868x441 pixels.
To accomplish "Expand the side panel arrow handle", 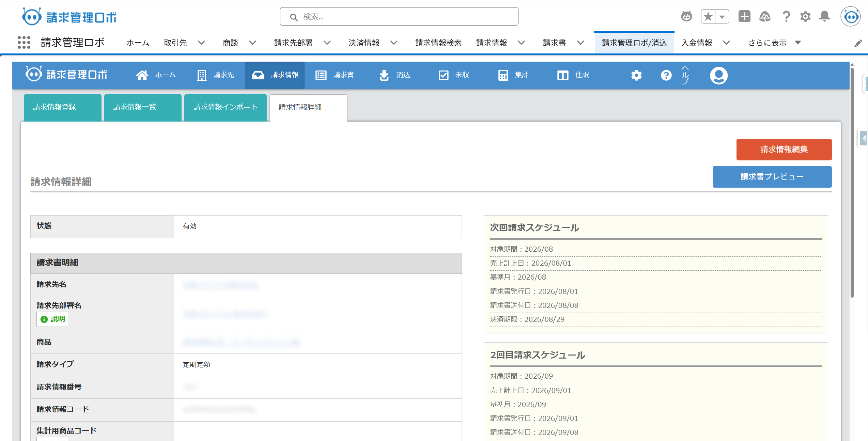I will (x=863, y=138).
